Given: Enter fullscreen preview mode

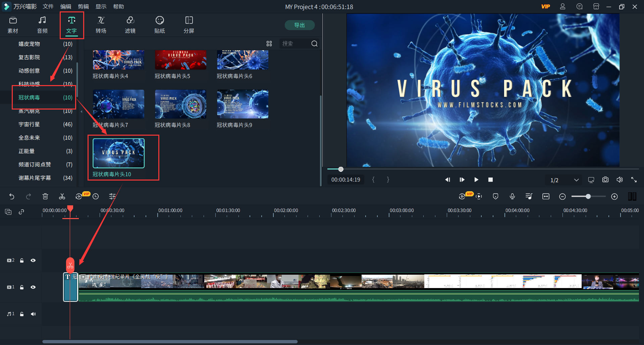Looking at the screenshot, I should [x=634, y=180].
